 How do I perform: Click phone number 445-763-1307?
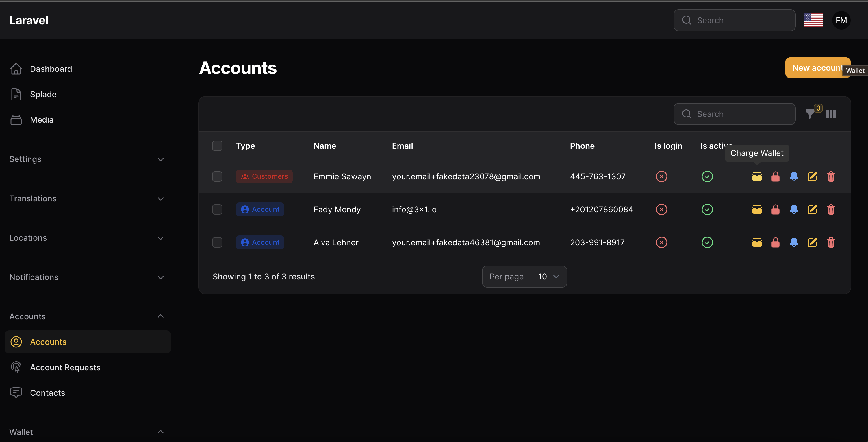pos(598,176)
